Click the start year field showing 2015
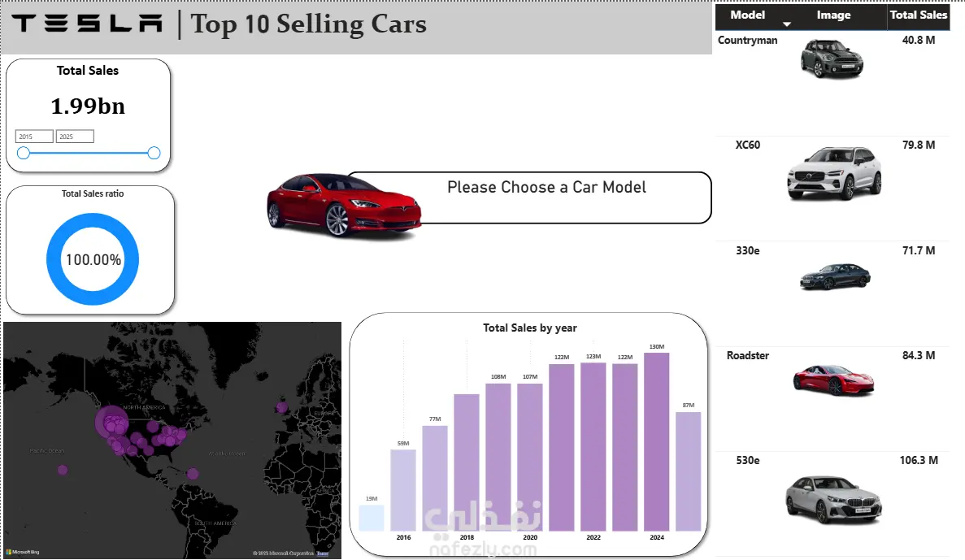 tap(34, 137)
